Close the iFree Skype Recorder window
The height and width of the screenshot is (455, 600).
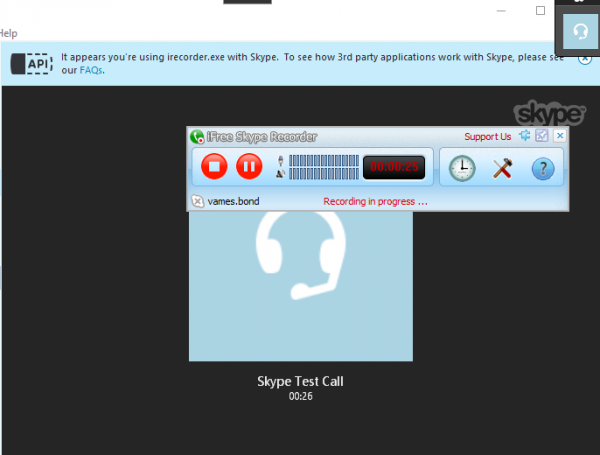(560, 135)
